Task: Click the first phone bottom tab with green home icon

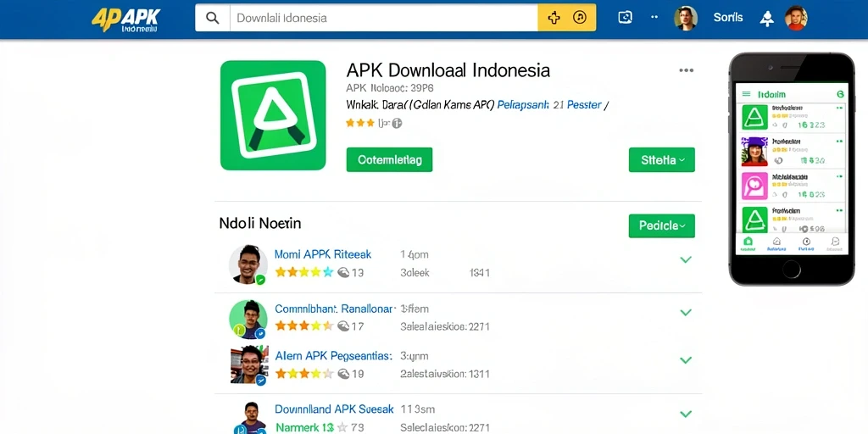Action: coord(748,244)
